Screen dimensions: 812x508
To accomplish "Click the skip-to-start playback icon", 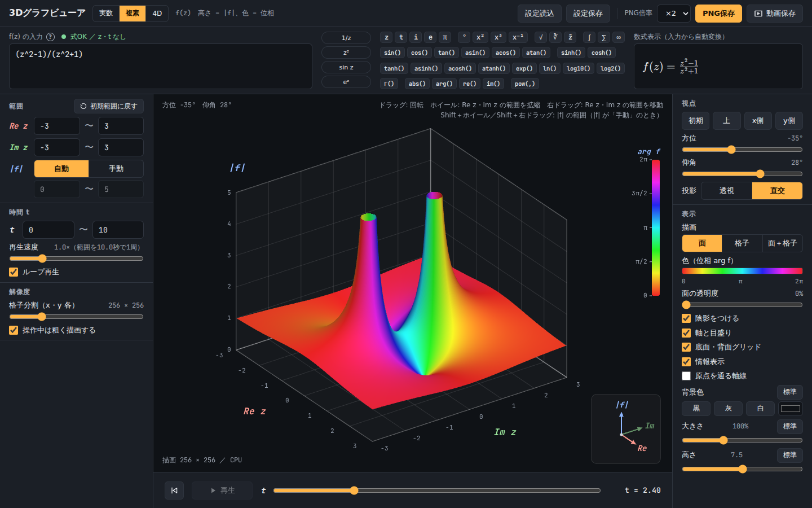I will coord(174,491).
